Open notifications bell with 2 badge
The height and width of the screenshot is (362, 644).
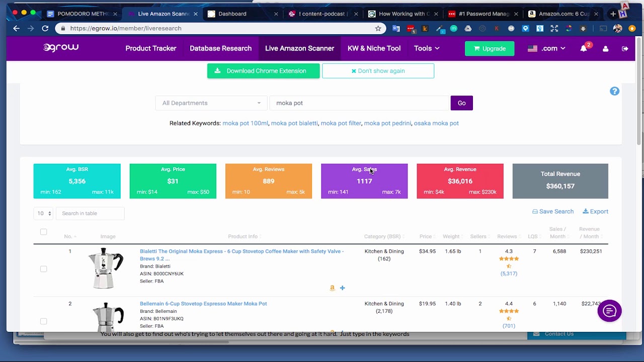[x=584, y=48]
